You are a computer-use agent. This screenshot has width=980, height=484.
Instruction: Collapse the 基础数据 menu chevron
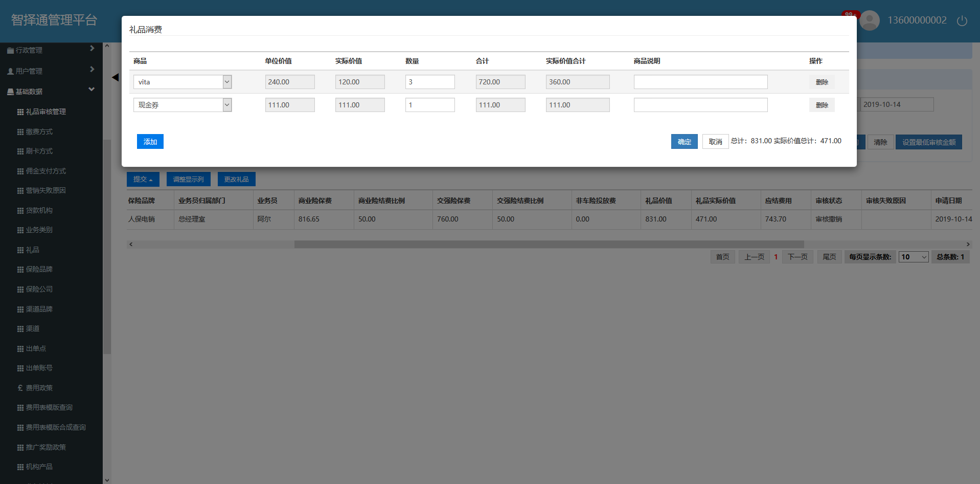(x=92, y=90)
